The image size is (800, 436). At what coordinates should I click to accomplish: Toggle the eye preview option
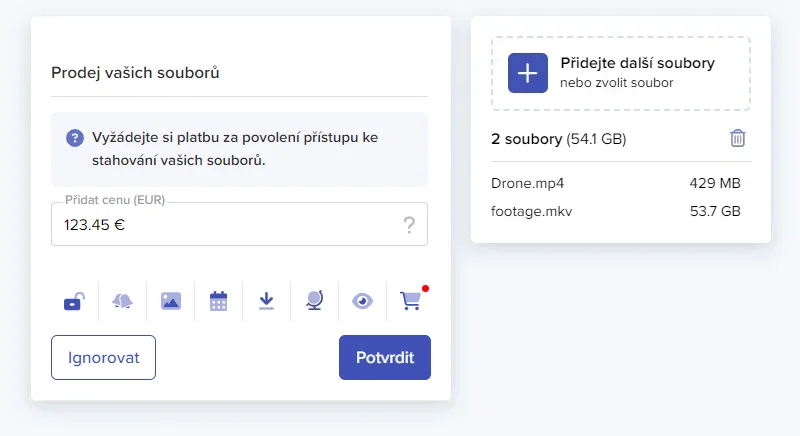(x=362, y=300)
